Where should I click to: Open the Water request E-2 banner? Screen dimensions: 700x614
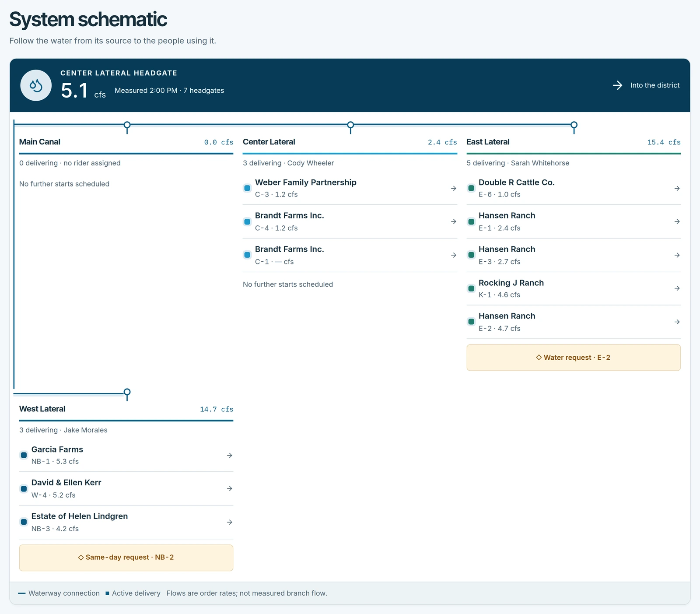[x=574, y=358]
